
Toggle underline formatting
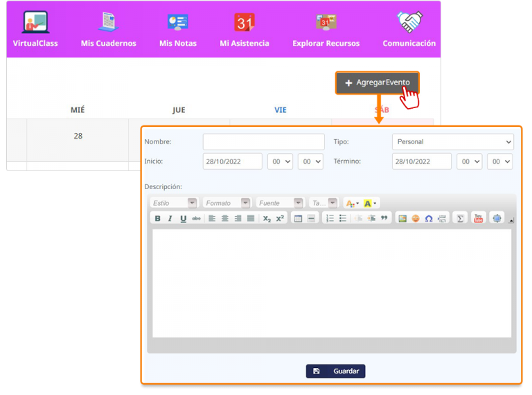pyautogui.click(x=183, y=218)
